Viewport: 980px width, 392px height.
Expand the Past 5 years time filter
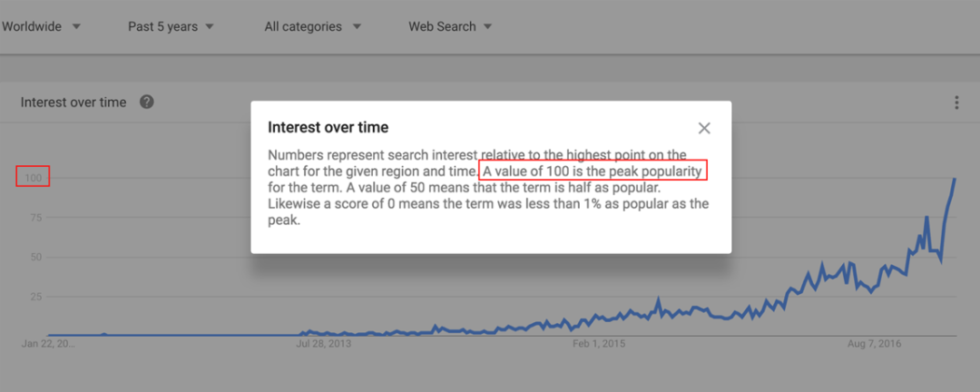(171, 26)
